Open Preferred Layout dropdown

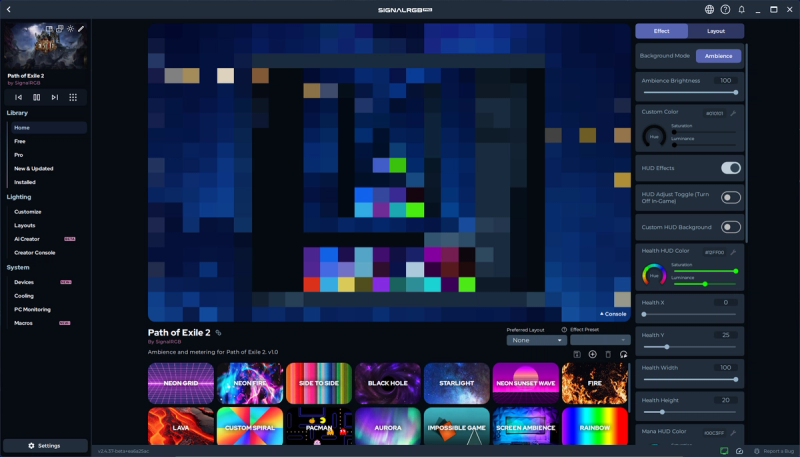[537, 340]
